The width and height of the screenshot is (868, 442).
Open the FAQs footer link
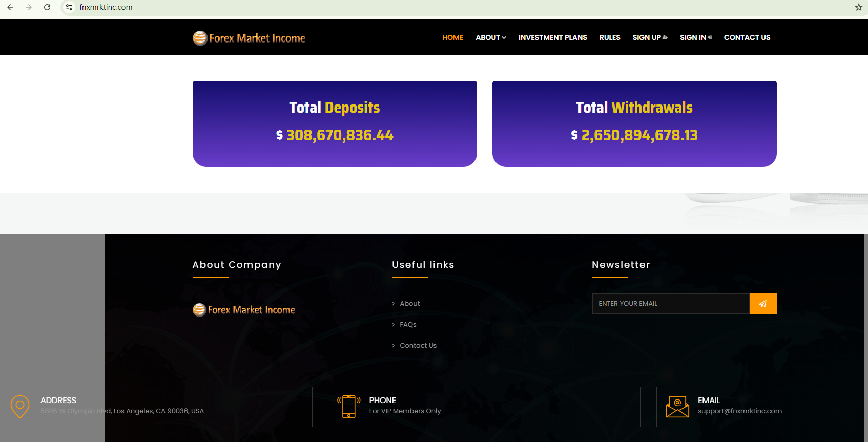[408, 325]
